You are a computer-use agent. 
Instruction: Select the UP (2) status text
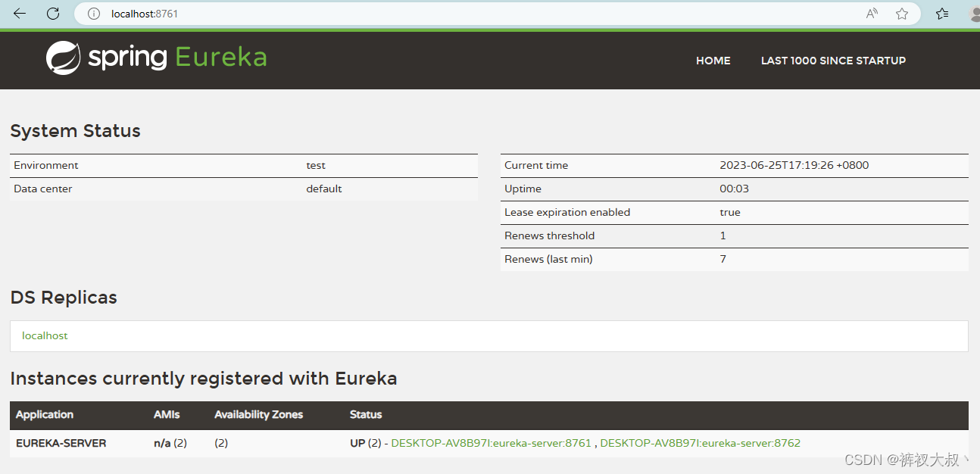[x=366, y=443]
